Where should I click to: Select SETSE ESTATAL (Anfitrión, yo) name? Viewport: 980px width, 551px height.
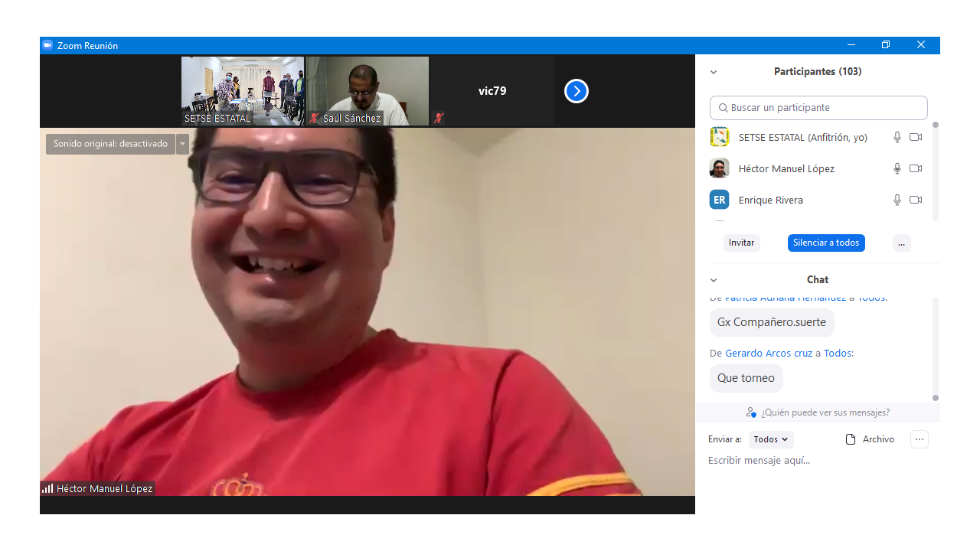(803, 138)
